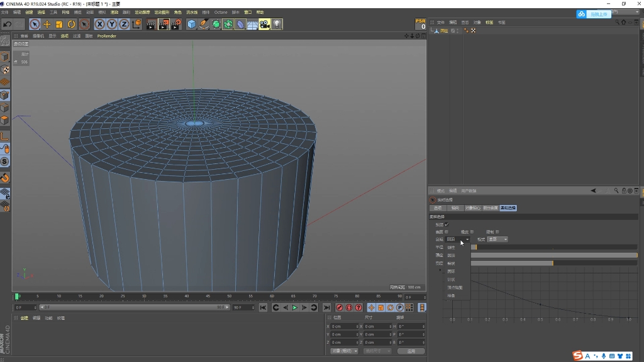The image size is (644, 362).
Task: Click the red Record active objects icon
Action: click(x=340, y=307)
